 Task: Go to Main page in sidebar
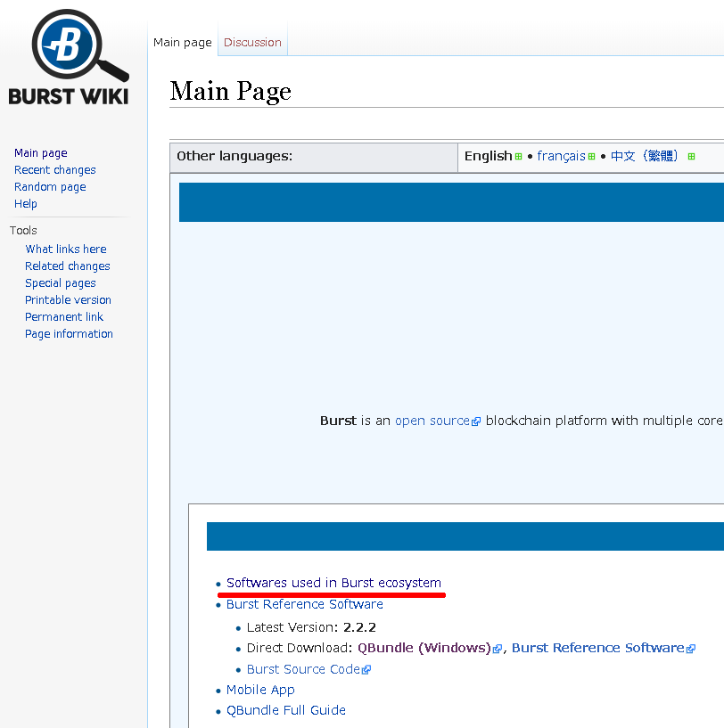41,153
